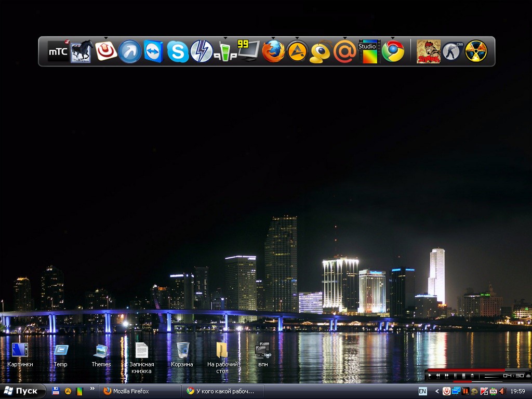Viewport: 532px width, 399px height.
Task: Open Firefox from the top dock
Action: point(273,51)
